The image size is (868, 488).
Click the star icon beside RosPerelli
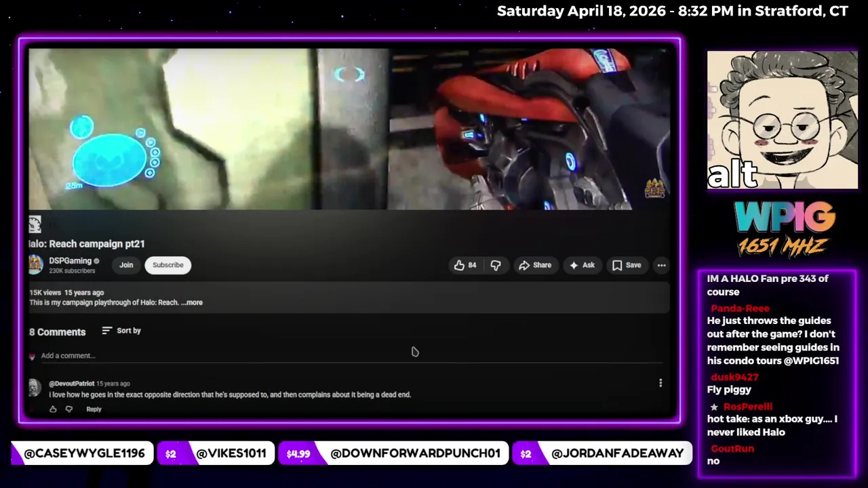coord(714,407)
